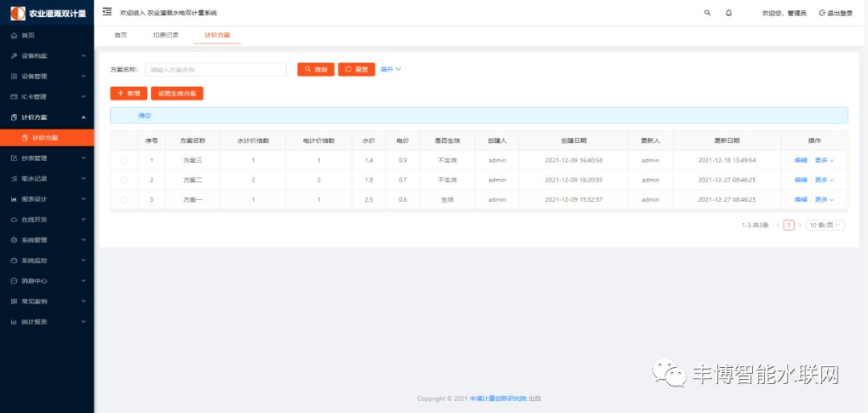Switch to the 扣费记录 tab
This screenshot has width=868, height=413.
pos(166,35)
